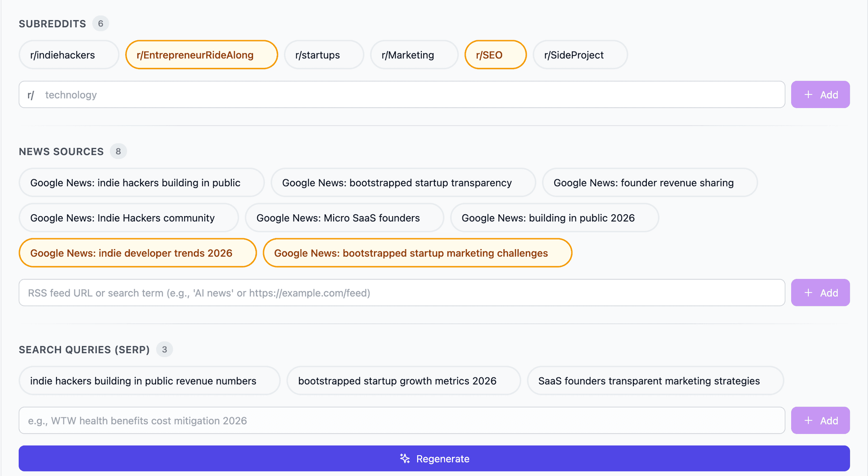Click the r/ prefix icon in the subreddit field

pyautogui.click(x=31, y=94)
